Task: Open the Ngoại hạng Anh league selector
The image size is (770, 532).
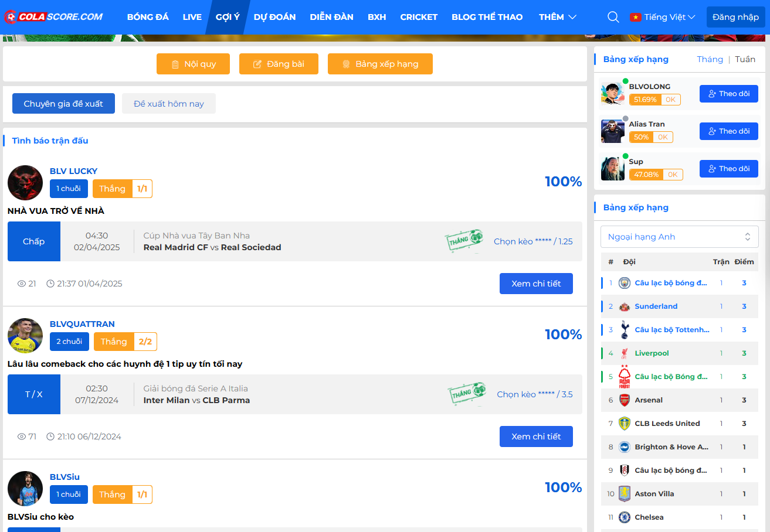Action: (680, 237)
